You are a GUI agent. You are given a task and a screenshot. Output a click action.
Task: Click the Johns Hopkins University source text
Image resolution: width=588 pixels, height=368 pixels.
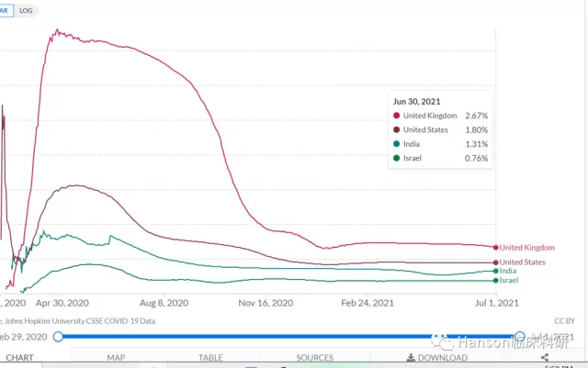point(77,321)
